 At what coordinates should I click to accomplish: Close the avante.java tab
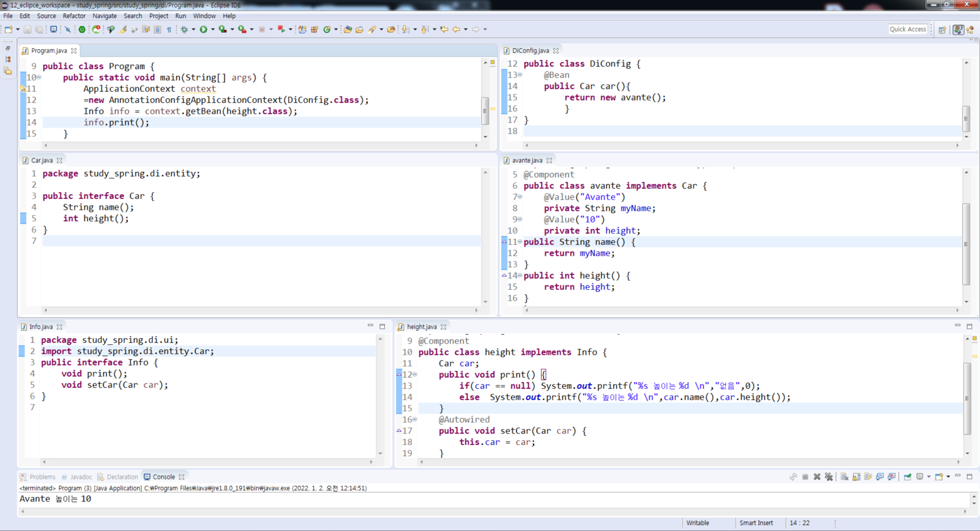tap(549, 160)
